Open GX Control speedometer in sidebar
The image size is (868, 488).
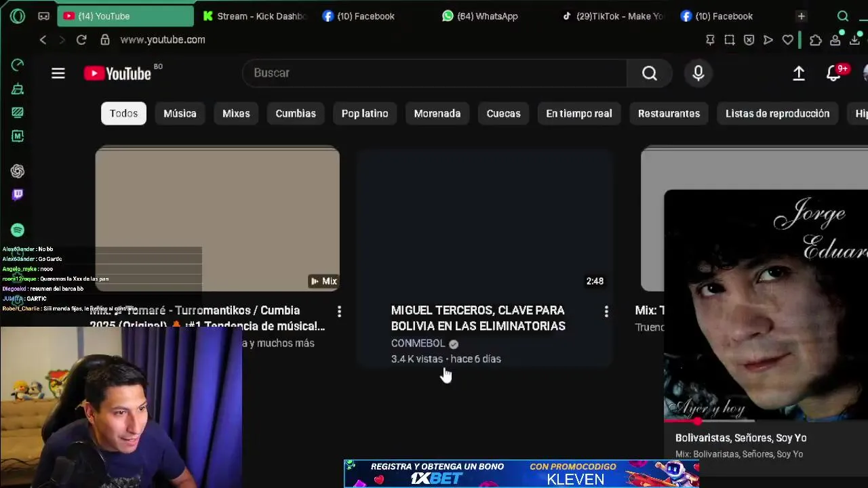tap(18, 65)
